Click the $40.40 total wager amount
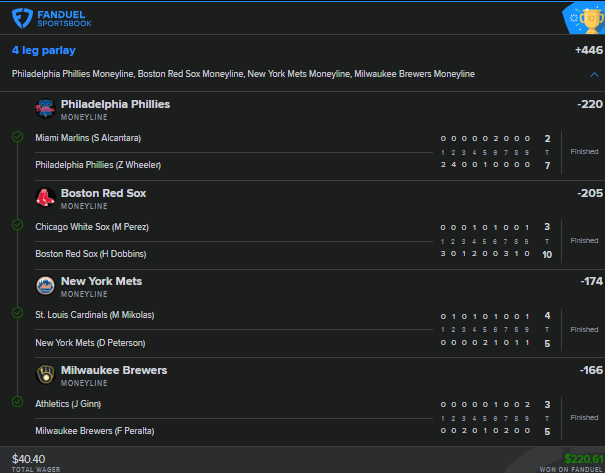This screenshot has height=473, width=605. (x=28, y=459)
